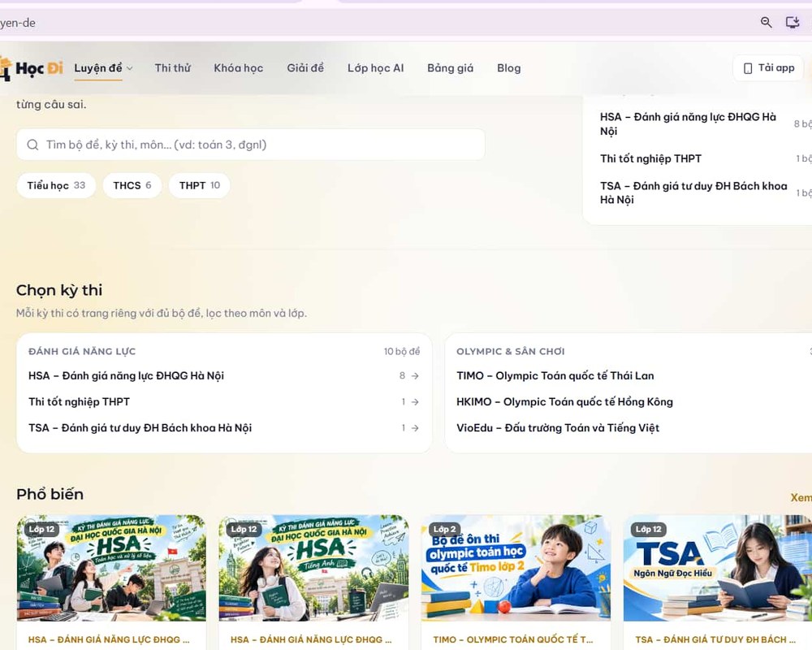Open TIMO Olympic Toán quốc tế Thái Lan

[x=555, y=376]
